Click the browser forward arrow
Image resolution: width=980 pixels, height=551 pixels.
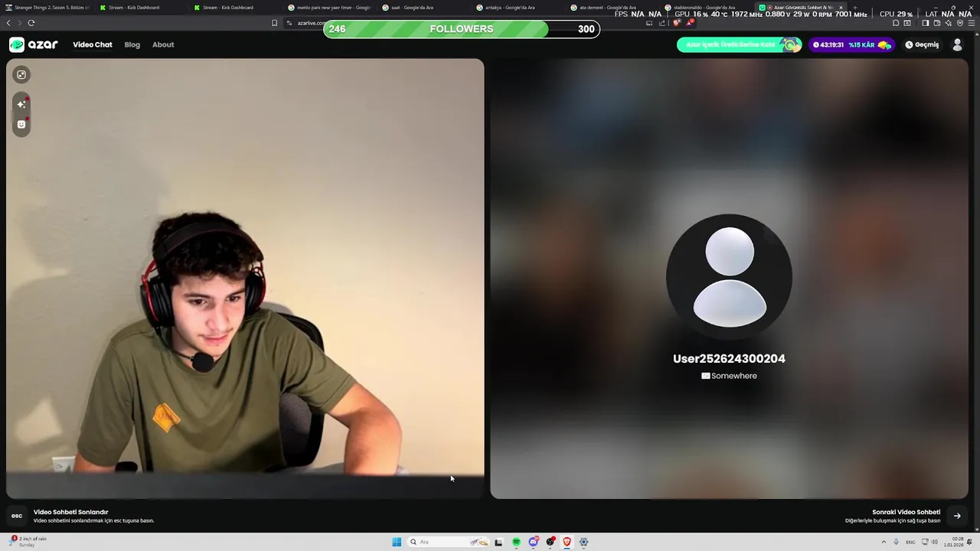pyautogui.click(x=19, y=23)
